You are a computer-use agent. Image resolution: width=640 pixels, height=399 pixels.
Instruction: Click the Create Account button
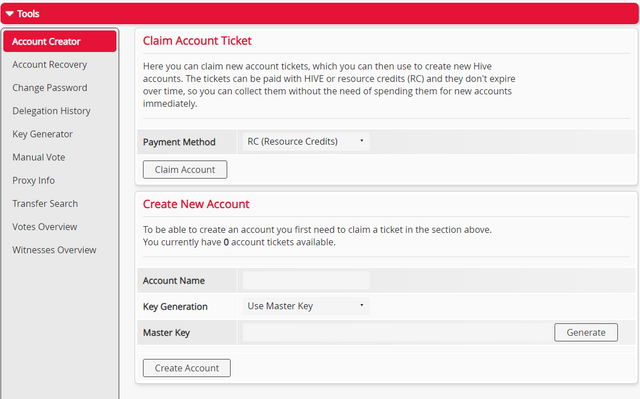pos(187,368)
